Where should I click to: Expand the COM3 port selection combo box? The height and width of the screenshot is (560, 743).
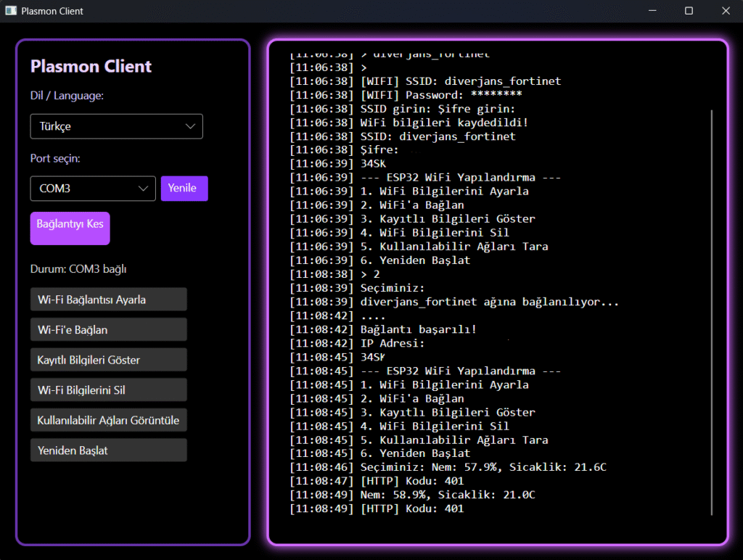[x=93, y=189]
